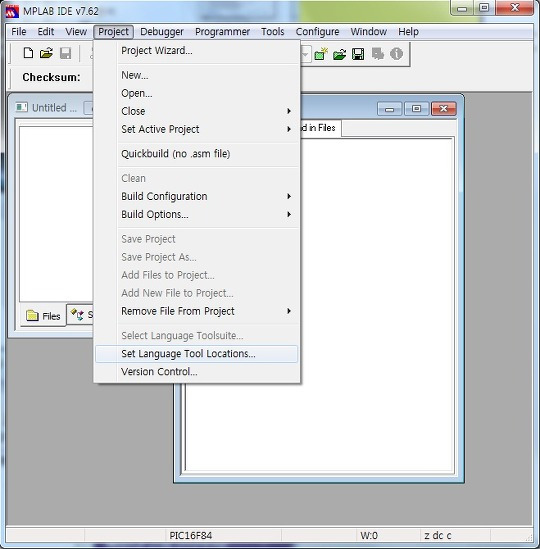Select the Symbols tab beside Files

pos(80,314)
